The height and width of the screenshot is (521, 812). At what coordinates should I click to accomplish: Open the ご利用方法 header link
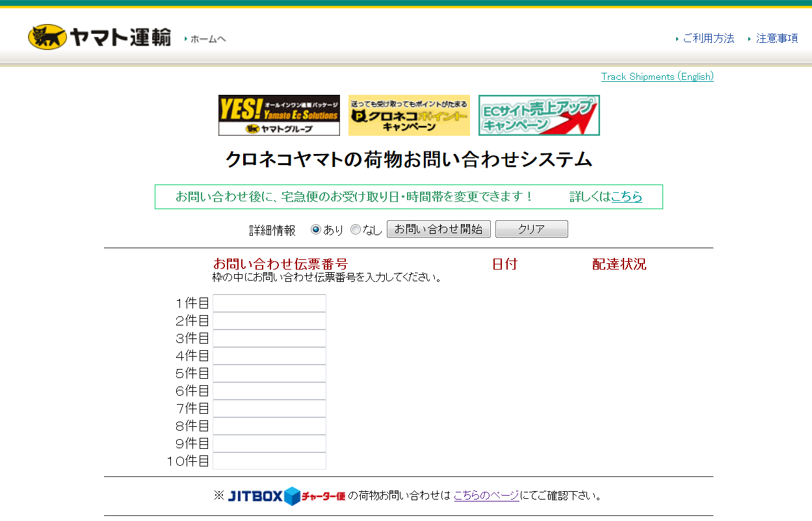point(708,38)
